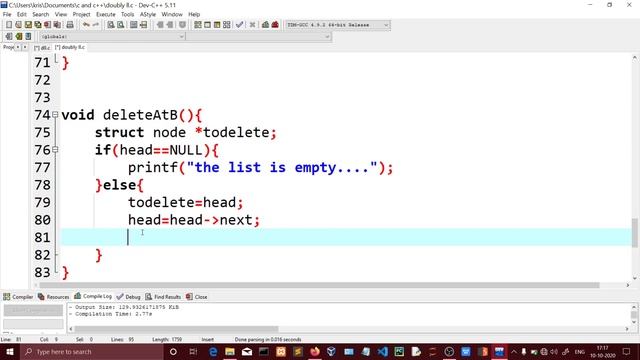Viewport: 640px width, 360px height.
Task: Open Firefox from the taskbar
Action: coord(314,351)
